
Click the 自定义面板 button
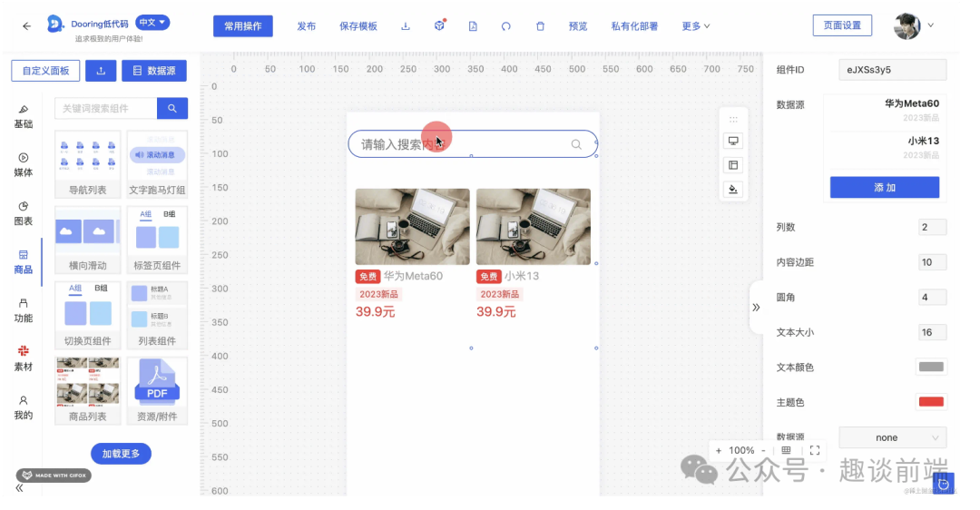pyautogui.click(x=45, y=71)
